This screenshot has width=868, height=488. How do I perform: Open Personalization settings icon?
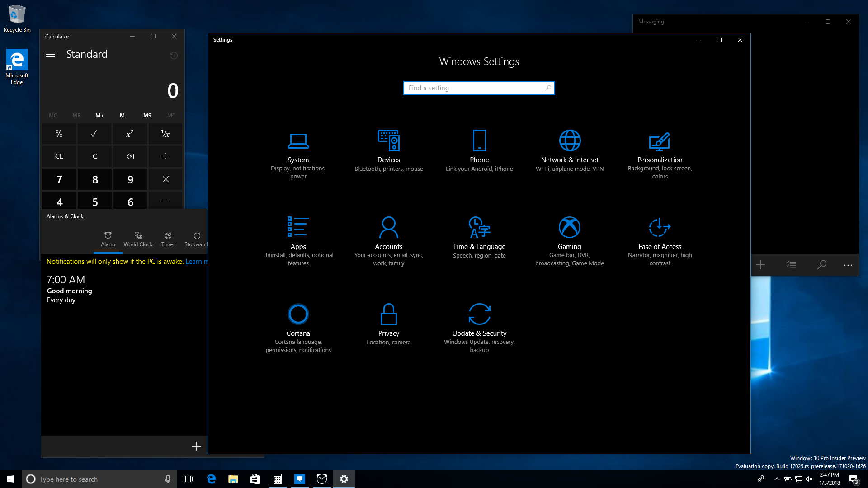(x=660, y=141)
